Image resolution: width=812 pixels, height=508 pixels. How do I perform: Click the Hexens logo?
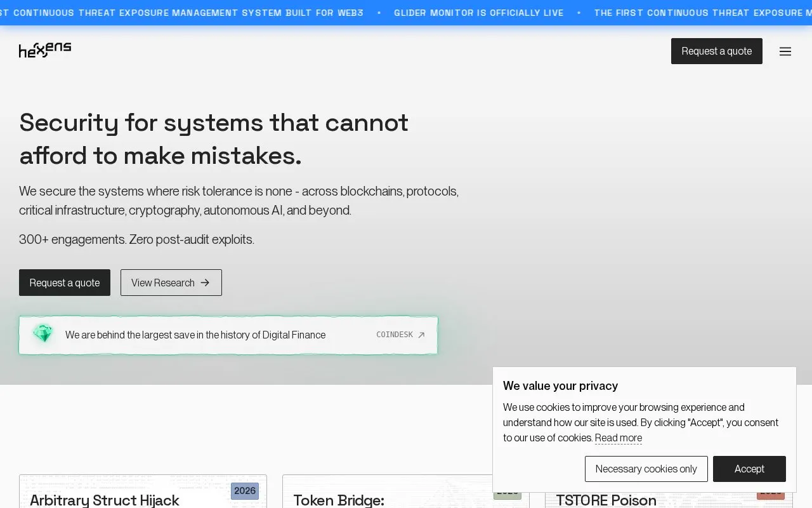pos(45,50)
